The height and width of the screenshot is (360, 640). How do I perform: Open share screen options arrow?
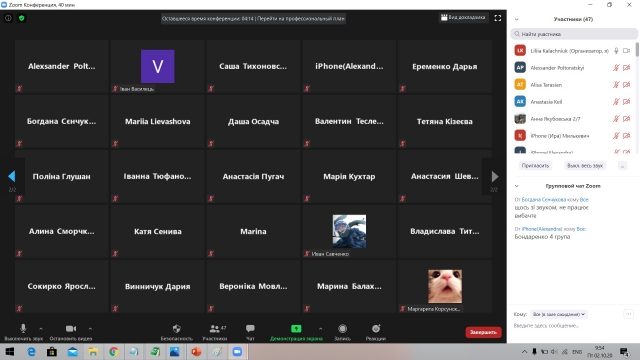tap(320, 329)
